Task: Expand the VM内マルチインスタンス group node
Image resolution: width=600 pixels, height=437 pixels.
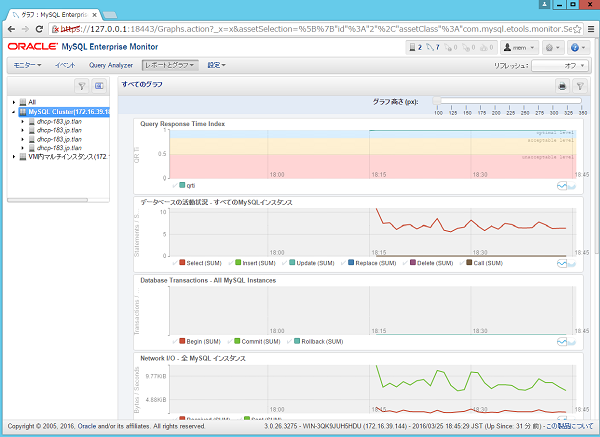Action: 14,157
